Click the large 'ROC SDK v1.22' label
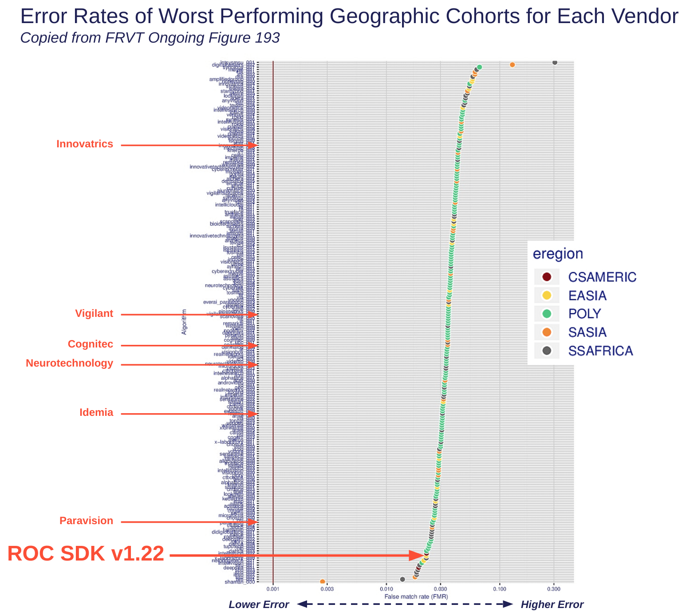The image size is (686, 616). [x=86, y=554]
